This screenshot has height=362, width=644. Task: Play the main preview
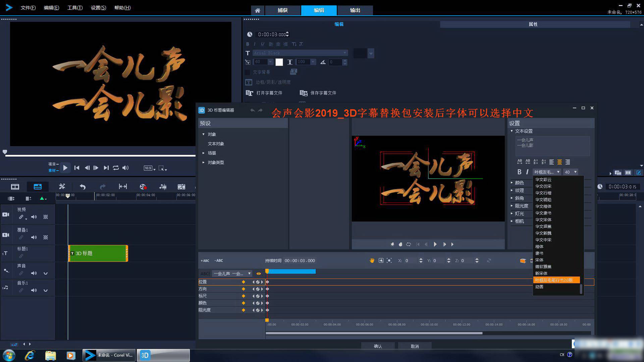click(65, 168)
